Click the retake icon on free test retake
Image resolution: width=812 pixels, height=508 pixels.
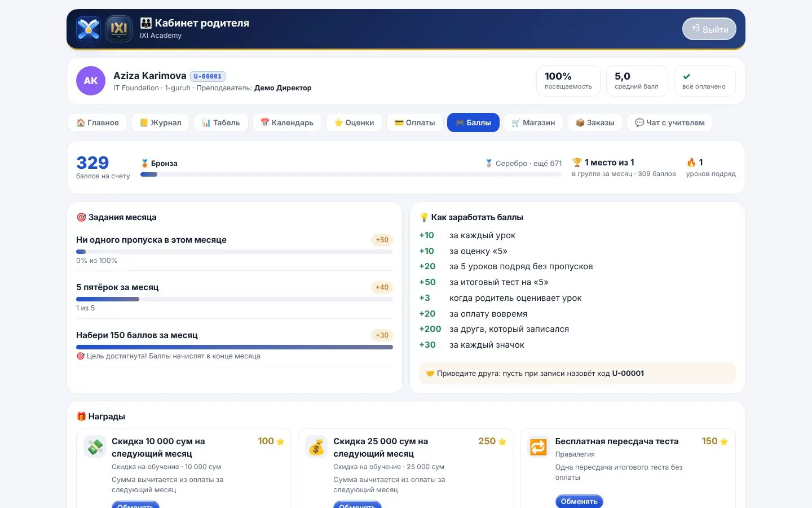[x=538, y=446]
